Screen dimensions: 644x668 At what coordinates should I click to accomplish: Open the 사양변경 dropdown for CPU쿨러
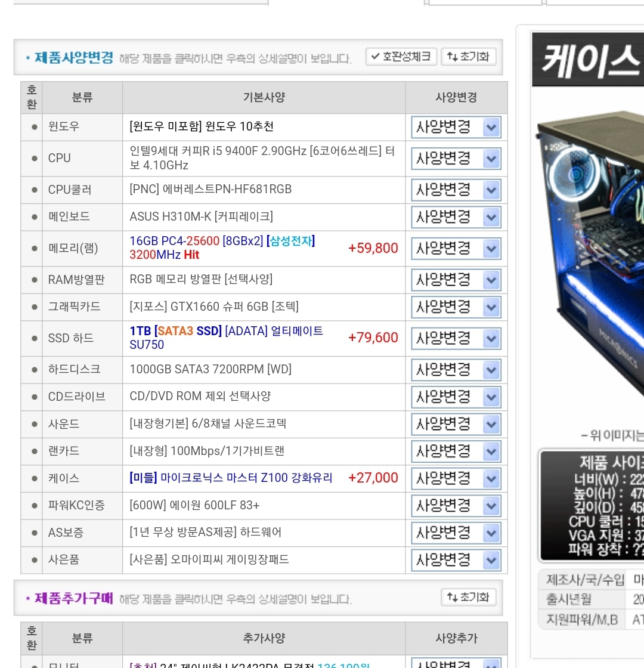(456, 190)
